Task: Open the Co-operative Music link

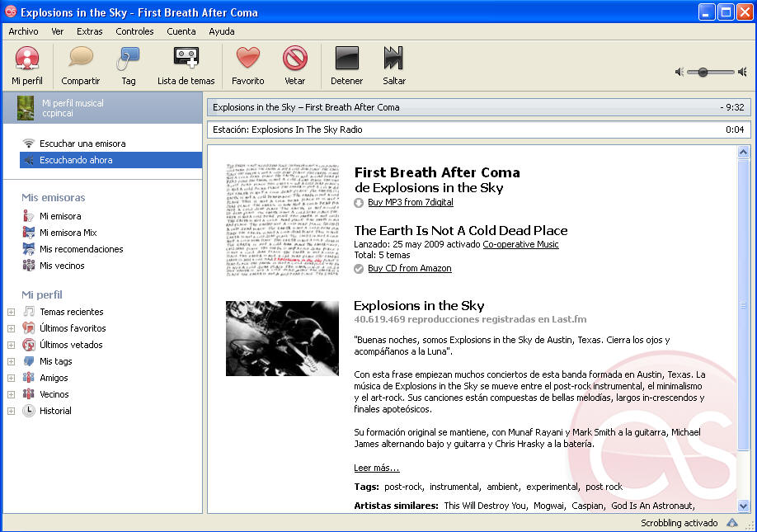Action: [520, 244]
